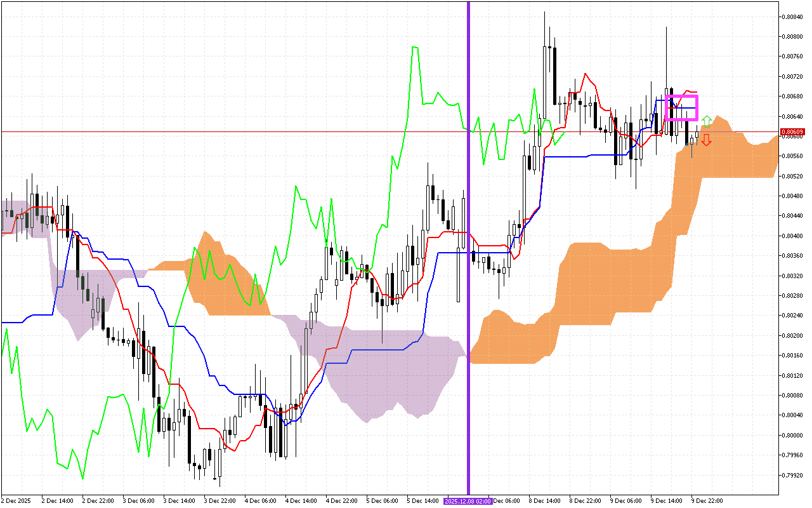The height and width of the screenshot is (508, 812).
Task: Click the 0.80840 price axis label
Action: [x=792, y=17]
